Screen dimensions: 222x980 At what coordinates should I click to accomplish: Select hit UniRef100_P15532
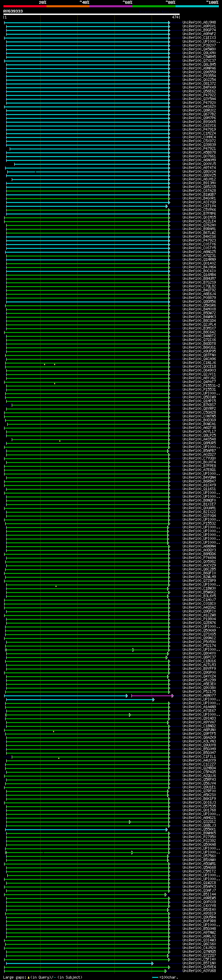(199, 524)
